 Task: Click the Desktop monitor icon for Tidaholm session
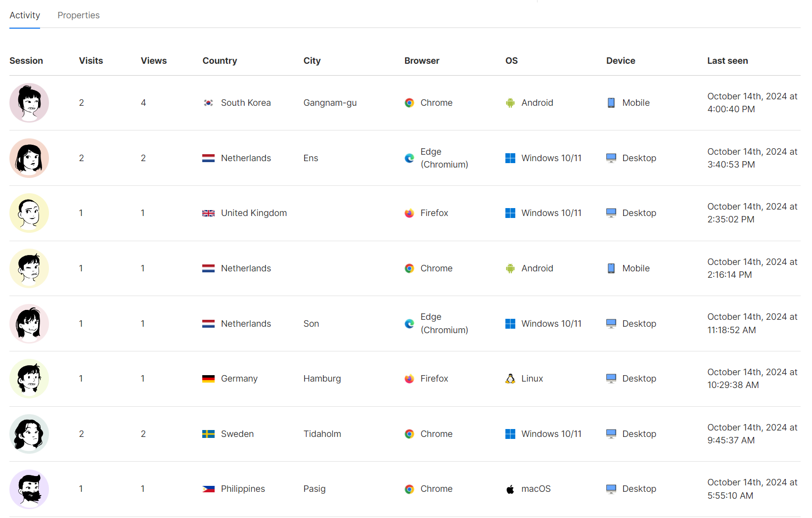pos(611,434)
